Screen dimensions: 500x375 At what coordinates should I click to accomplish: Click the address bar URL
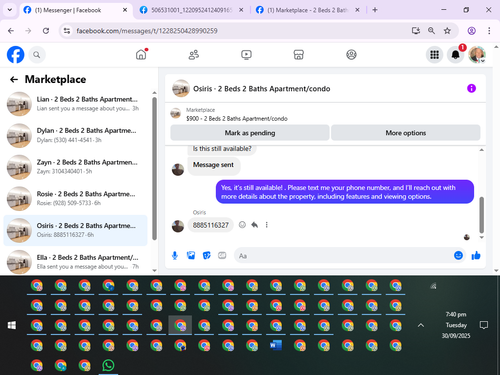pyautogui.click(x=147, y=31)
